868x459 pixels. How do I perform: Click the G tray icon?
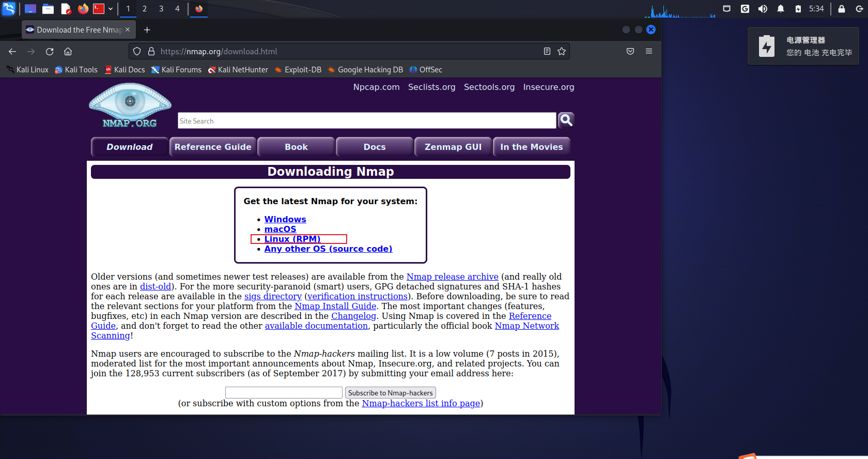coord(745,9)
